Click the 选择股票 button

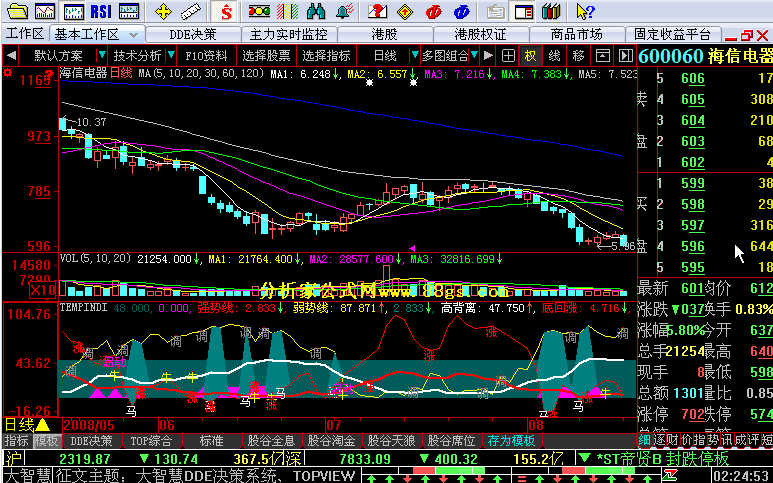coord(266,55)
